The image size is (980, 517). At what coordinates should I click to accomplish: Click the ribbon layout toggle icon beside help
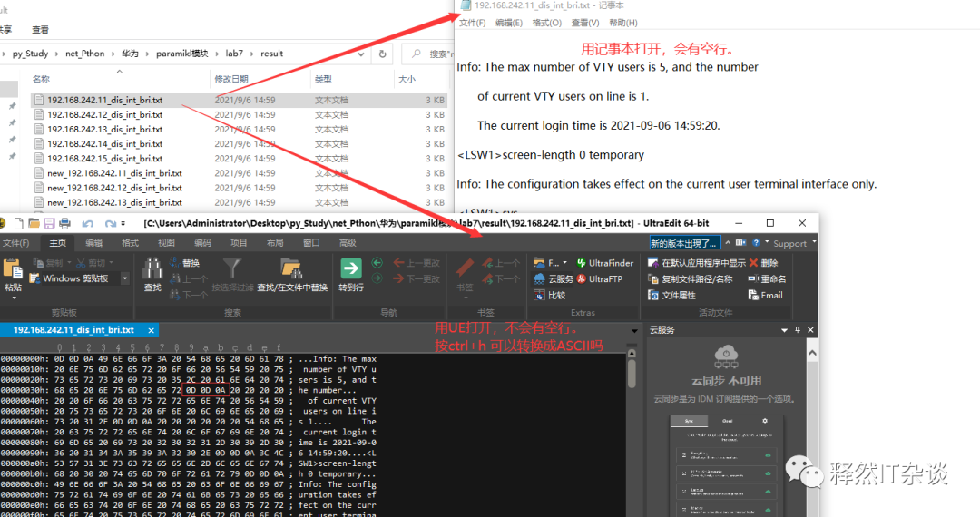[x=740, y=242]
